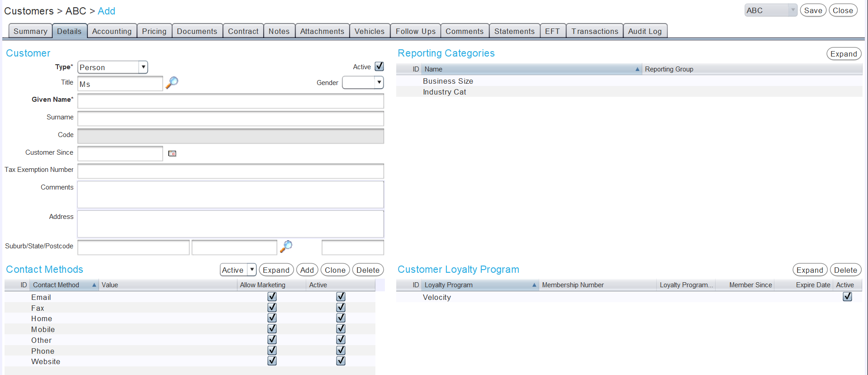Uncheck Active for Email contact method
This screenshot has height=375, width=868.
341,297
